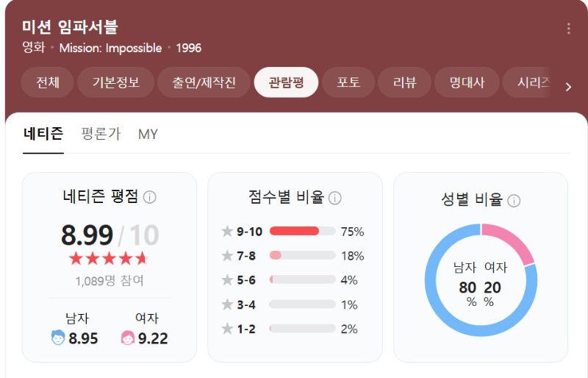Open the 출연/제작진 tab
Image resolution: width=588 pixels, height=378 pixels.
point(204,82)
